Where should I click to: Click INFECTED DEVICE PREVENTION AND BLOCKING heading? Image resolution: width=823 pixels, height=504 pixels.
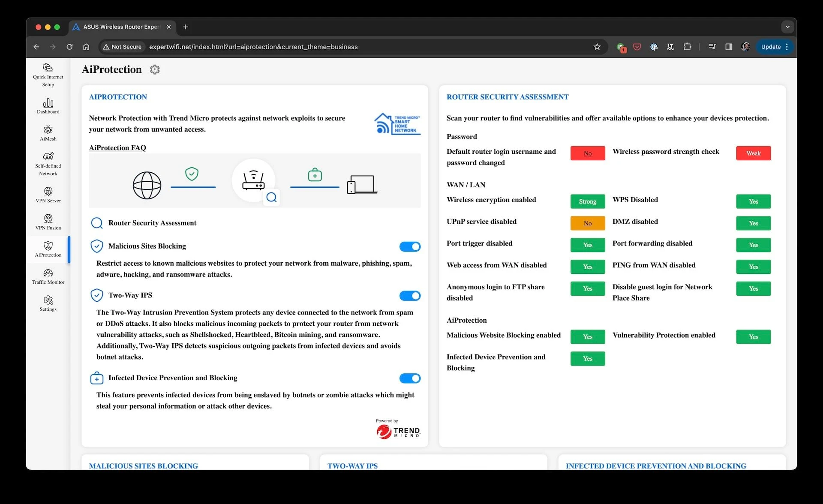(656, 465)
